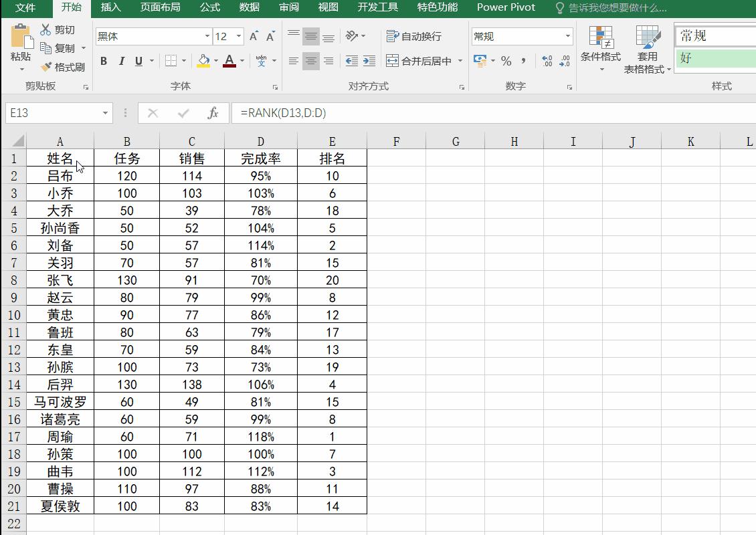
Task: Click the Copy icon
Action: click(x=45, y=48)
